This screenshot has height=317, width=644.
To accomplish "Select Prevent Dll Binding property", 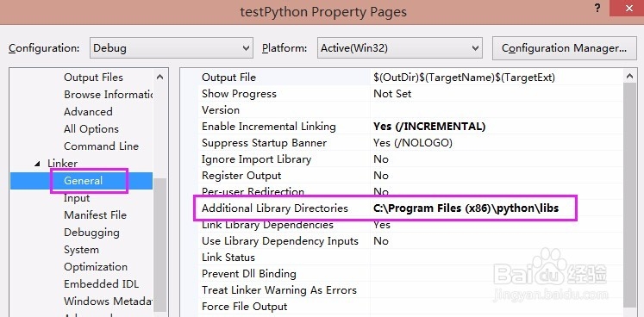I will (x=249, y=274).
